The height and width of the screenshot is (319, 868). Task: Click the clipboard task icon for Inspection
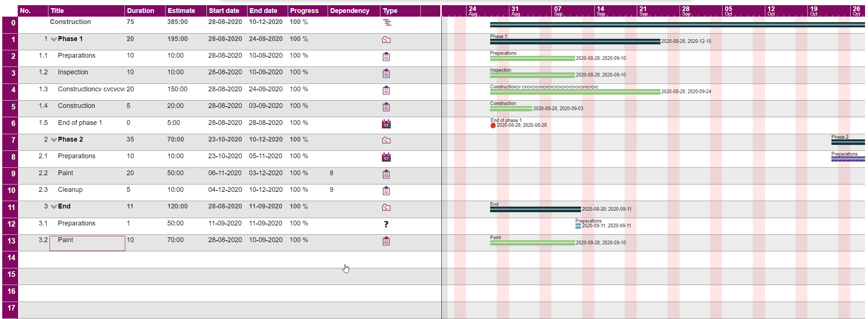[x=386, y=74]
